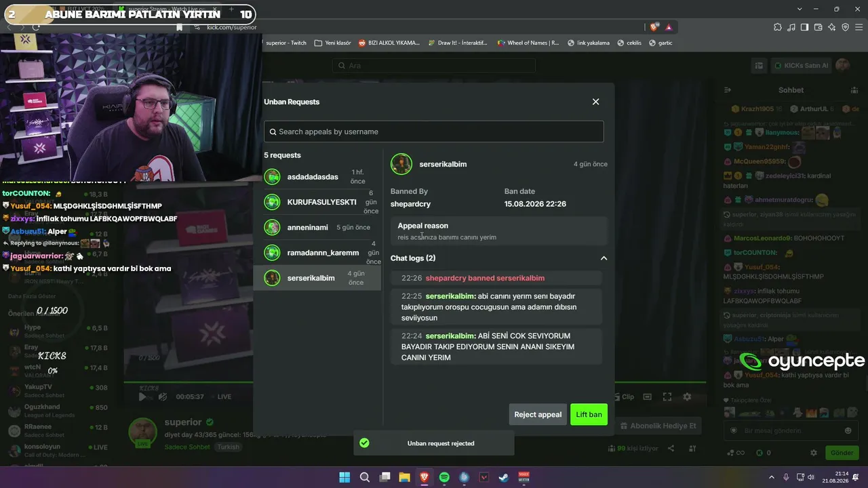The height and width of the screenshot is (488, 868).
Task: Collapse the Sohbet chat panel
Action: [x=728, y=90]
